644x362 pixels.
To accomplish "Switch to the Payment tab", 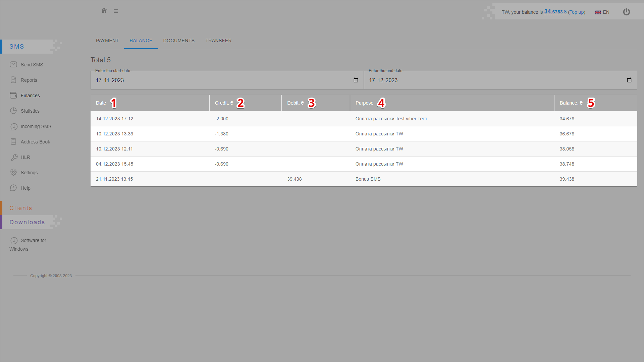I will point(107,41).
